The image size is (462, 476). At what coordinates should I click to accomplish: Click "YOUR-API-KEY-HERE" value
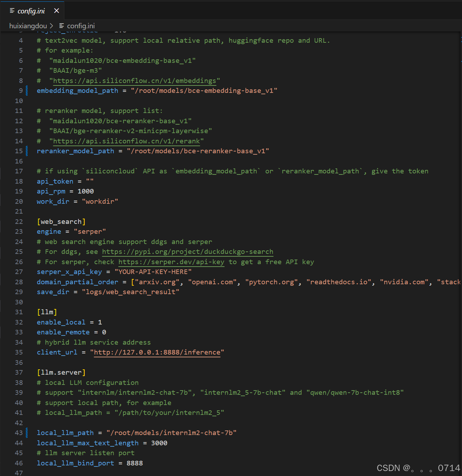pyautogui.click(x=153, y=272)
